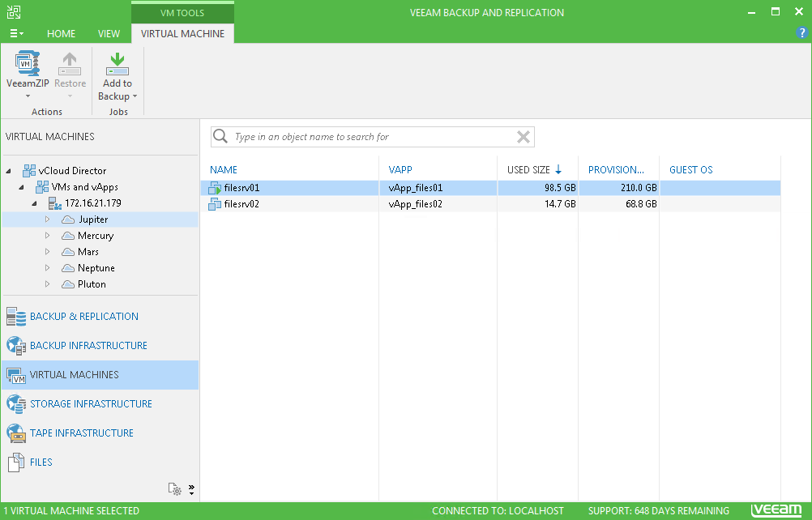Click the Mercury cloud icon

[x=68, y=236]
